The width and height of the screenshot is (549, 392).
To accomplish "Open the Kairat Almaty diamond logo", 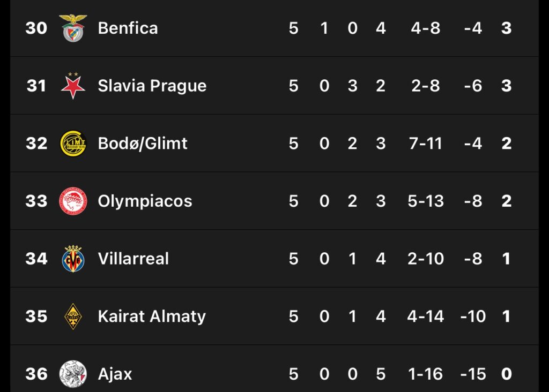I will pos(73,316).
